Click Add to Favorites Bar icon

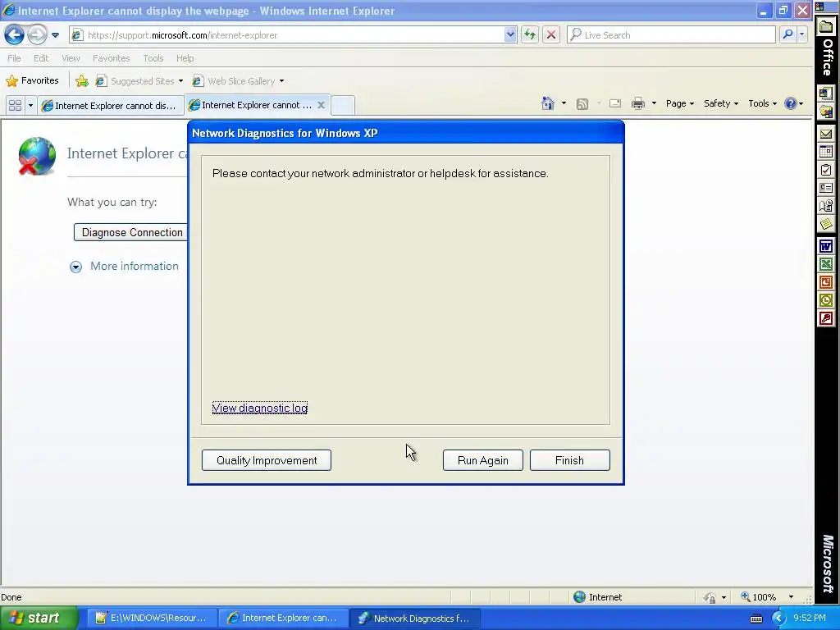click(82, 81)
